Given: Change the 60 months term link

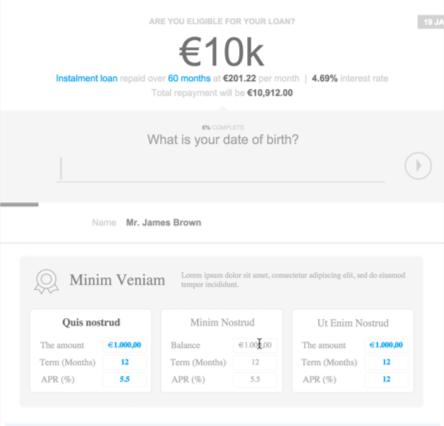Looking at the screenshot, I should point(189,78).
